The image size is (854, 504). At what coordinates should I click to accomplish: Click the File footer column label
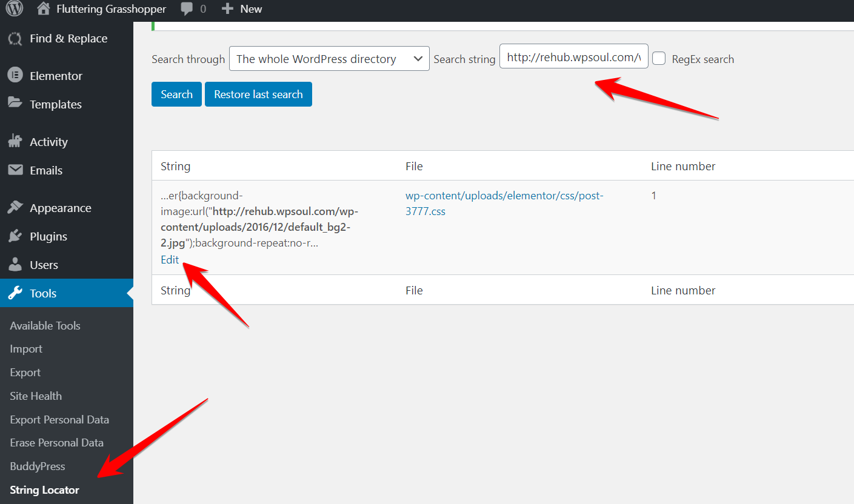(414, 290)
